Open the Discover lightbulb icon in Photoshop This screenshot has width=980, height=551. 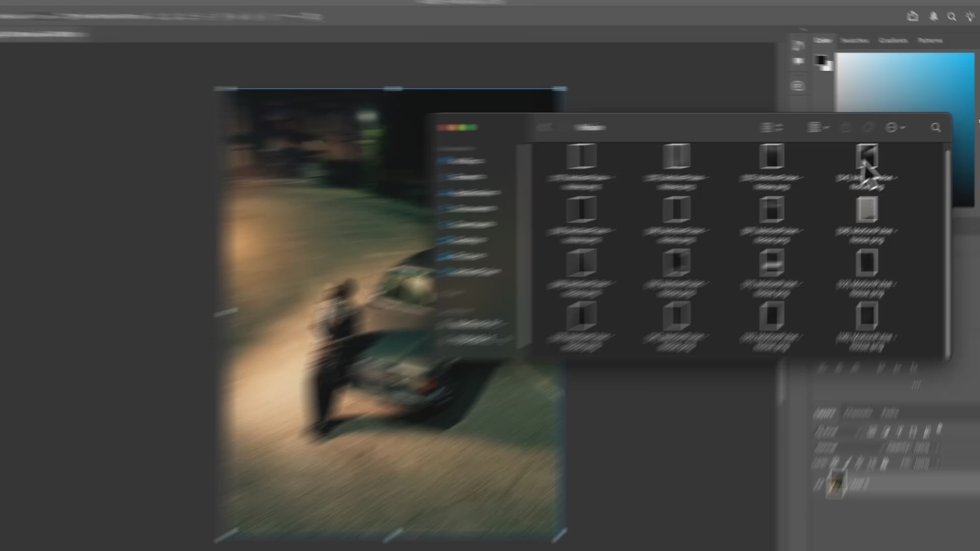[x=970, y=16]
